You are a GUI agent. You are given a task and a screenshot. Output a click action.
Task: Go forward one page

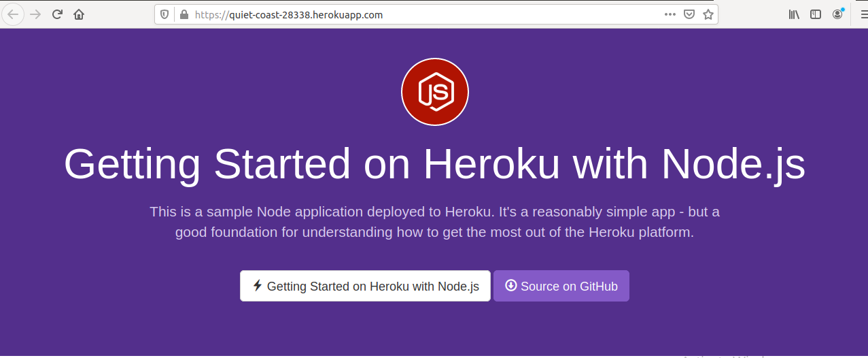35,14
